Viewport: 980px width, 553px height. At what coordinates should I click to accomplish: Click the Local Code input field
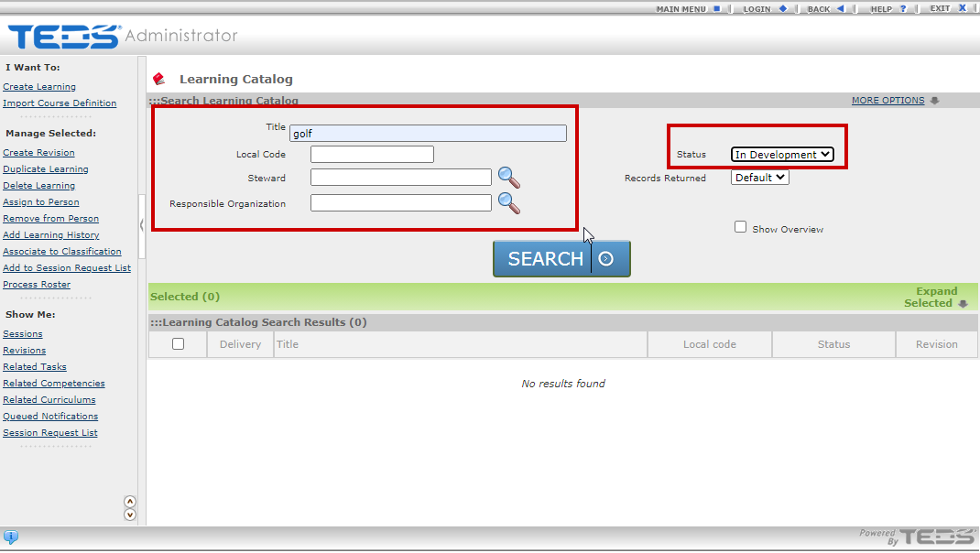372,155
